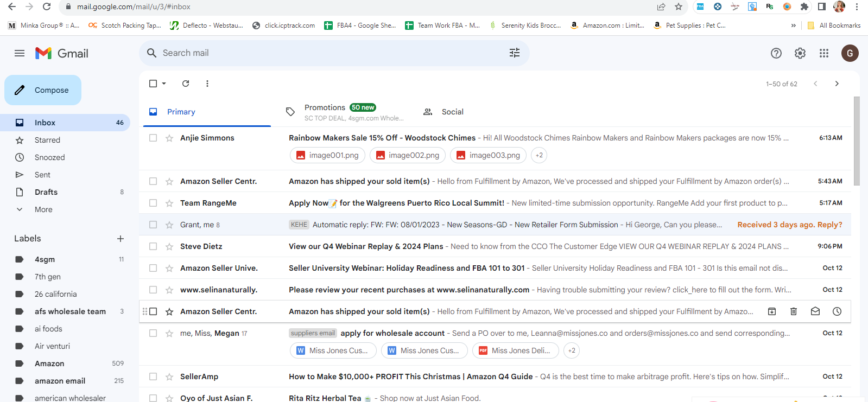Share this page from the address bar
This screenshot has width=868, height=402.
pos(661,7)
